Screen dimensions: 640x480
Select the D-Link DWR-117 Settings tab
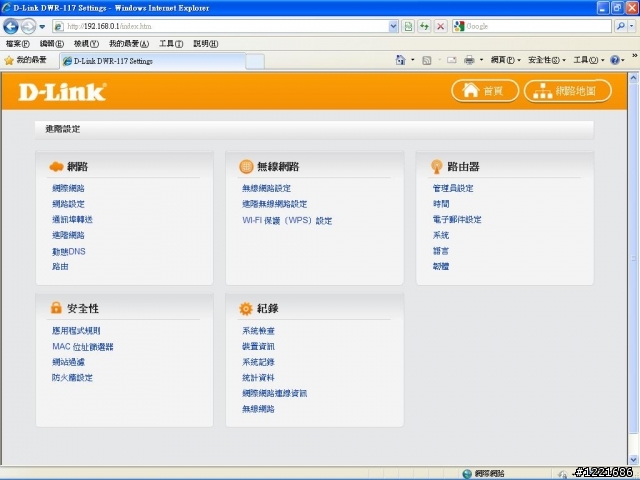[153, 61]
